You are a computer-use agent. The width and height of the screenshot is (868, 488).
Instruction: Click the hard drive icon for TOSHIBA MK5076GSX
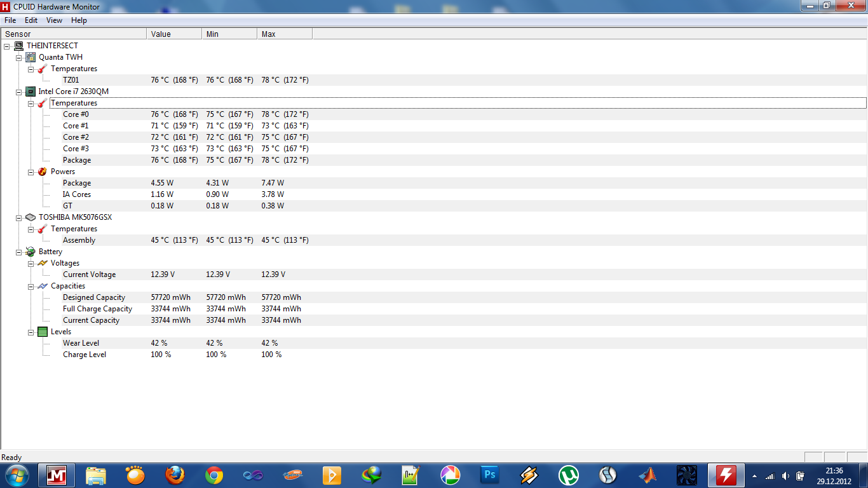[x=31, y=217]
